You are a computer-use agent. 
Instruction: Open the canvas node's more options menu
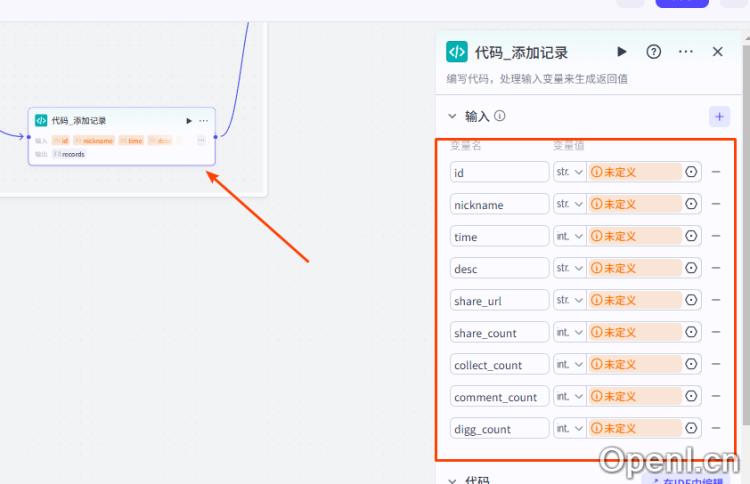click(204, 121)
